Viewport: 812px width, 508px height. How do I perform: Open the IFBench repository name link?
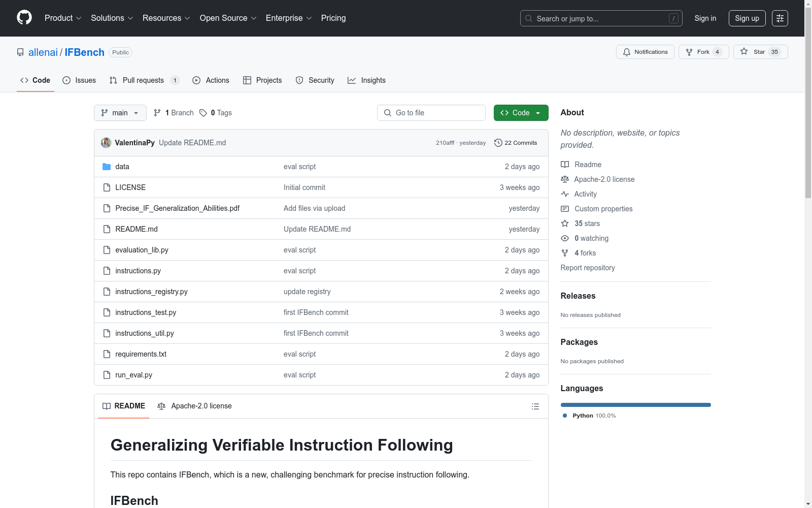click(x=85, y=52)
